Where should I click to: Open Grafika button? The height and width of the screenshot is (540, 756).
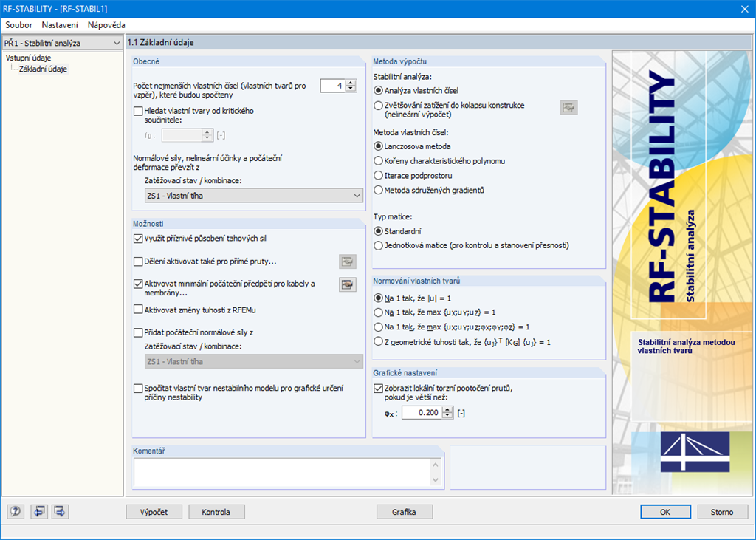[404, 512]
